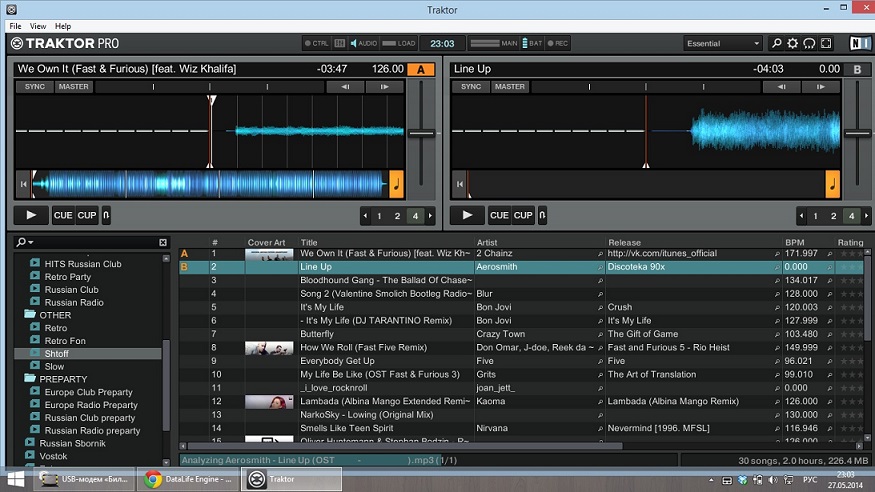Screen dimensions: 875x492
Task: Sort track list by Artist column
Action: [x=487, y=243]
